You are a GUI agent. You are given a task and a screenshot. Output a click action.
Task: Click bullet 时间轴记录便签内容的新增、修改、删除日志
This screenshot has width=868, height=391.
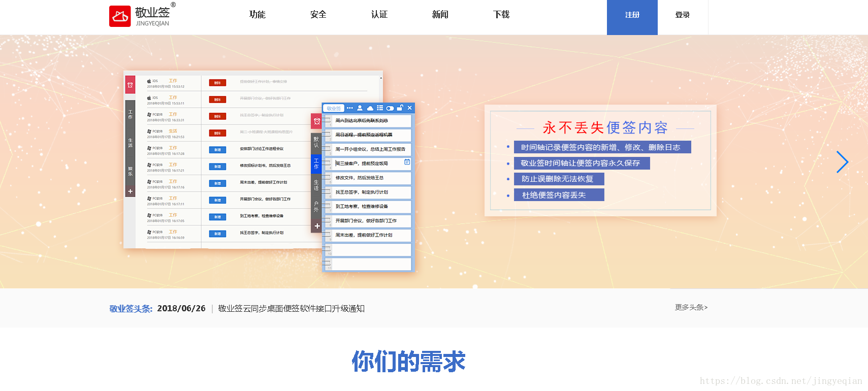click(602, 147)
